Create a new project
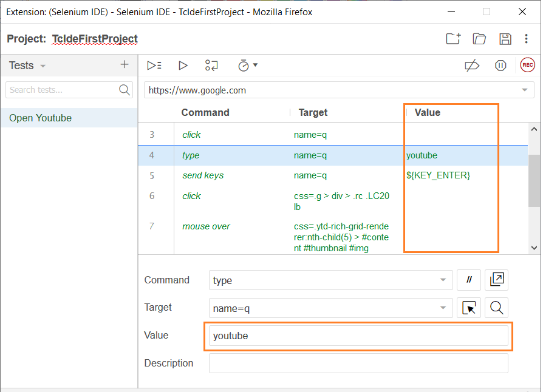 pyautogui.click(x=453, y=38)
